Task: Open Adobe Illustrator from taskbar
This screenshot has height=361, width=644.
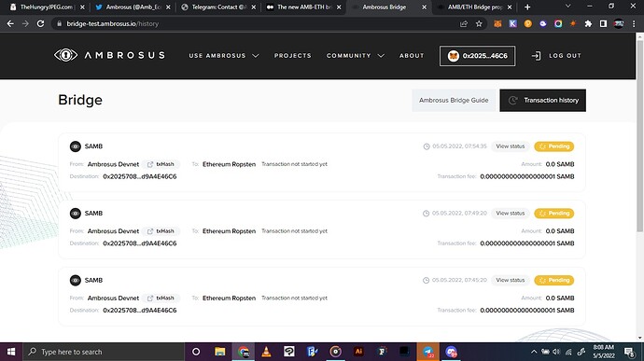Action: pyautogui.click(x=358, y=352)
